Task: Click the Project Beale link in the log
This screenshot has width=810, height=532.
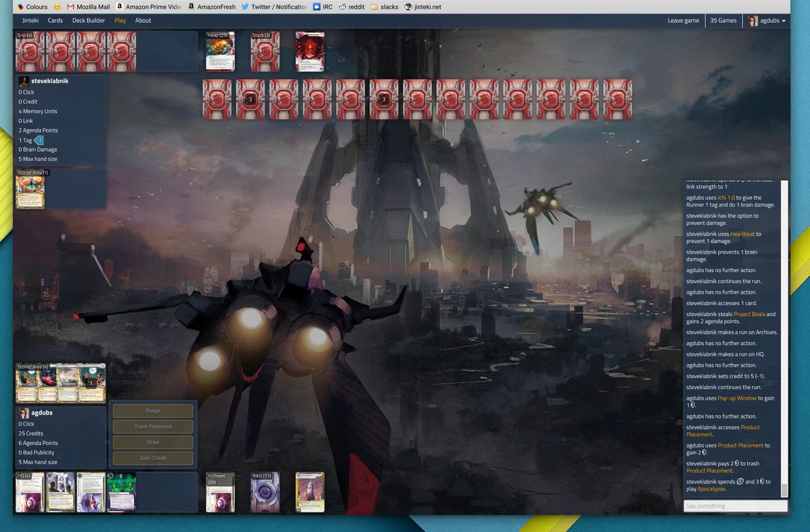Action: pyautogui.click(x=749, y=314)
